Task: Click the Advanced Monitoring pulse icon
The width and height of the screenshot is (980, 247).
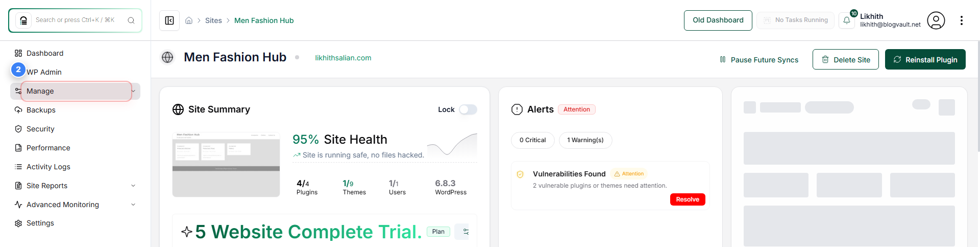Action: (x=18, y=205)
